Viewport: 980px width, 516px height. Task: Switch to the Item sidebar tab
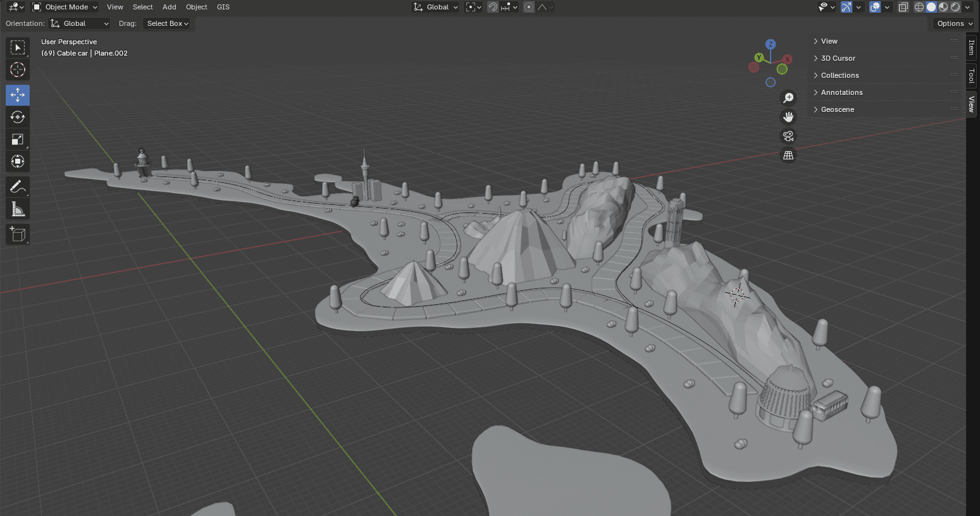(972, 47)
